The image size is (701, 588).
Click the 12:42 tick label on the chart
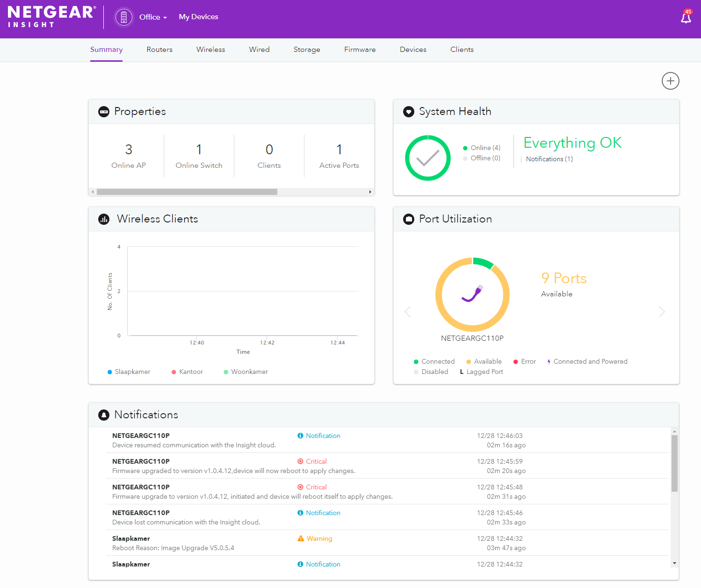click(267, 343)
